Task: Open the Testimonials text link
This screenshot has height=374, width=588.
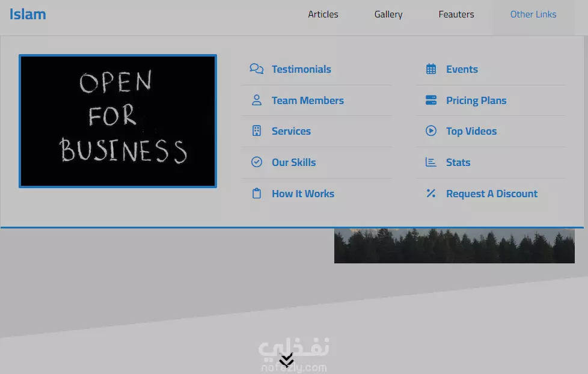Action: click(x=301, y=69)
